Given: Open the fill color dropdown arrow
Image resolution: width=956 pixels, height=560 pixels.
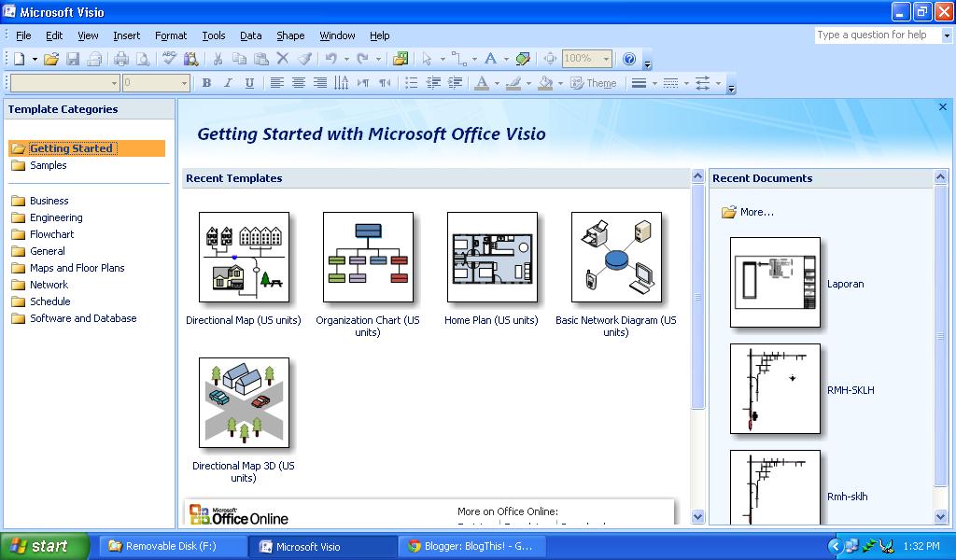Looking at the screenshot, I should pos(558,83).
